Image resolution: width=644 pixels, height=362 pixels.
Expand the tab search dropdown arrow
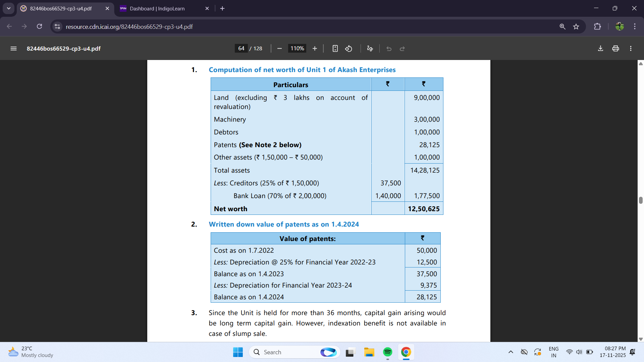click(x=9, y=8)
